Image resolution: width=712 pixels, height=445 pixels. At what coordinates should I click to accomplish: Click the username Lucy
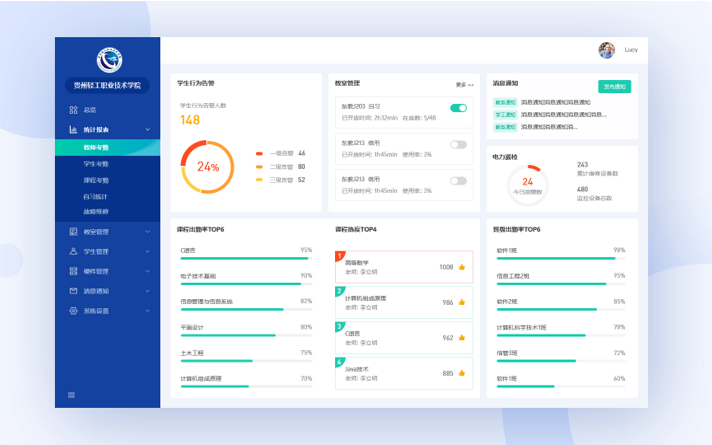pyautogui.click(x=631, y=50)
